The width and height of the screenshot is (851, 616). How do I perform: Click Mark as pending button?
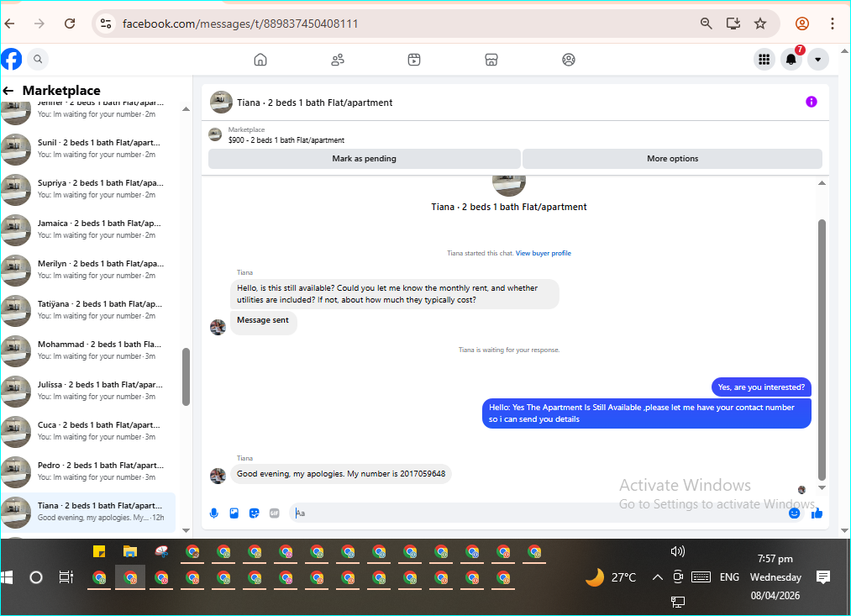364,159
